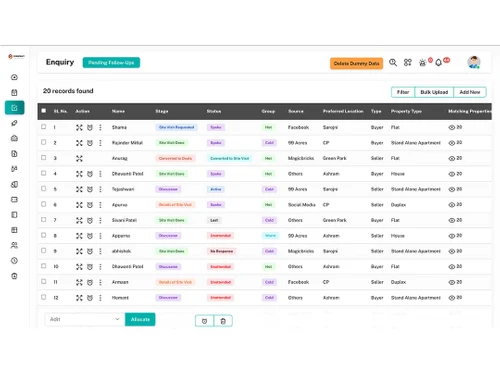Expand row 1 Shama details icon
The width and height of the screenshot is (500, 375).
pos(79,127)
